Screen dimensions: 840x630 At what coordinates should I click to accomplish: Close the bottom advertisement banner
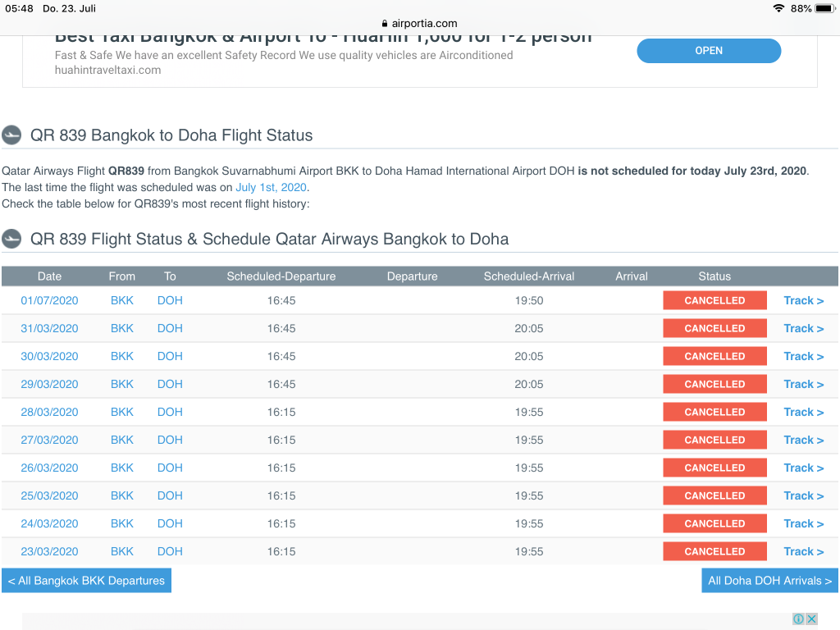coord(811,619)
